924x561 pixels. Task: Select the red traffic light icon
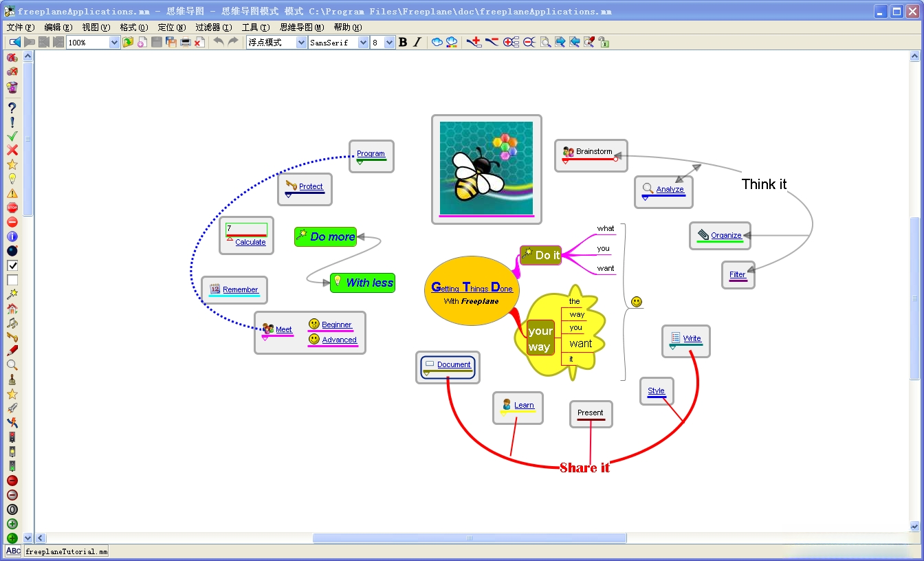click(12, 437)
